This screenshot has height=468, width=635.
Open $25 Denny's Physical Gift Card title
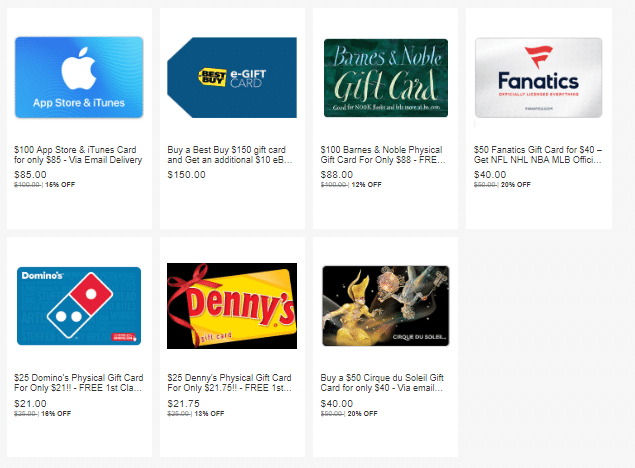(230, 383)
